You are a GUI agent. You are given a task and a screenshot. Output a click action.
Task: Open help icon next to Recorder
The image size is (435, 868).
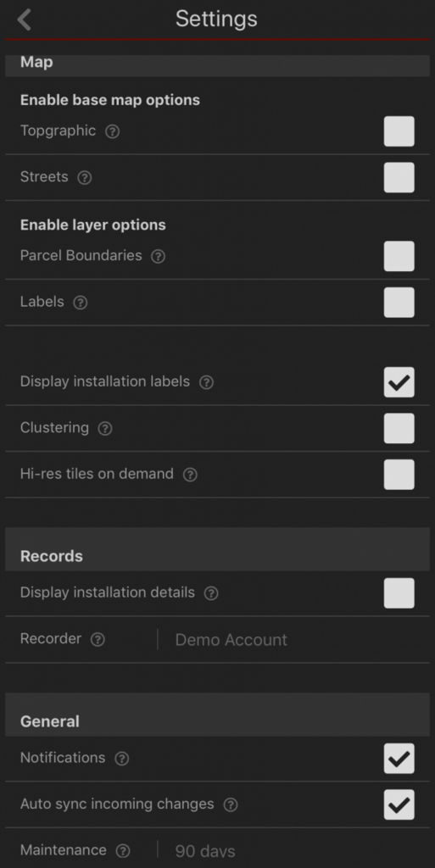pos(98,639)
